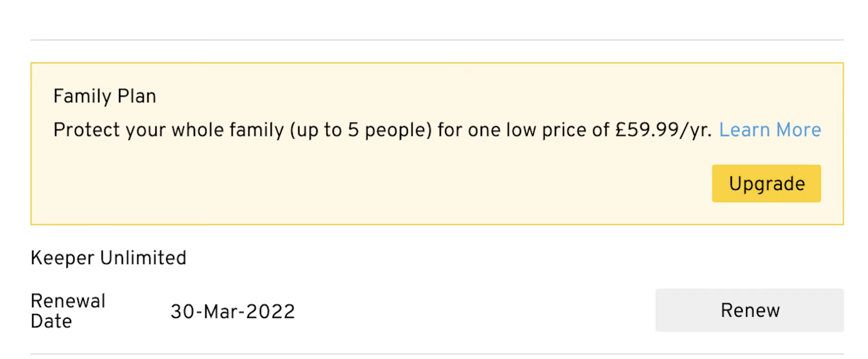Click the "(up to 5 people)" text

tap(361, 130)
